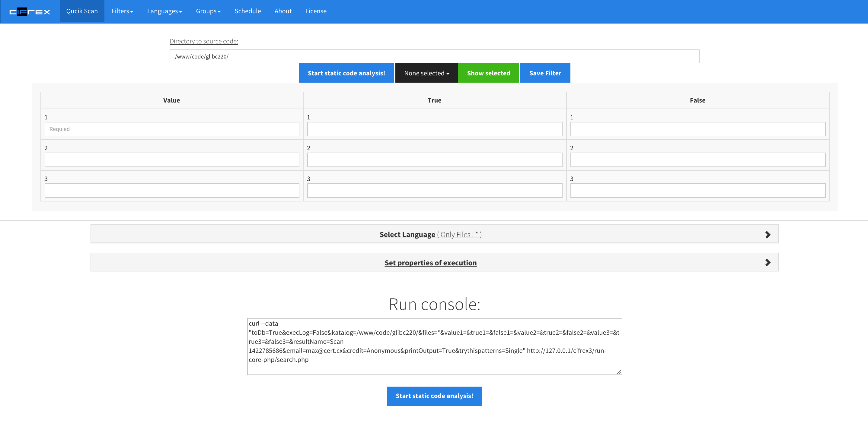Open the Languages dropdown menu

tap(164, 11)
